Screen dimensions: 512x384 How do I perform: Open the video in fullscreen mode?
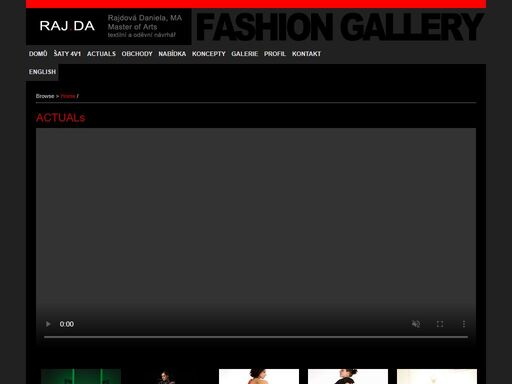(x=440, y=324)
